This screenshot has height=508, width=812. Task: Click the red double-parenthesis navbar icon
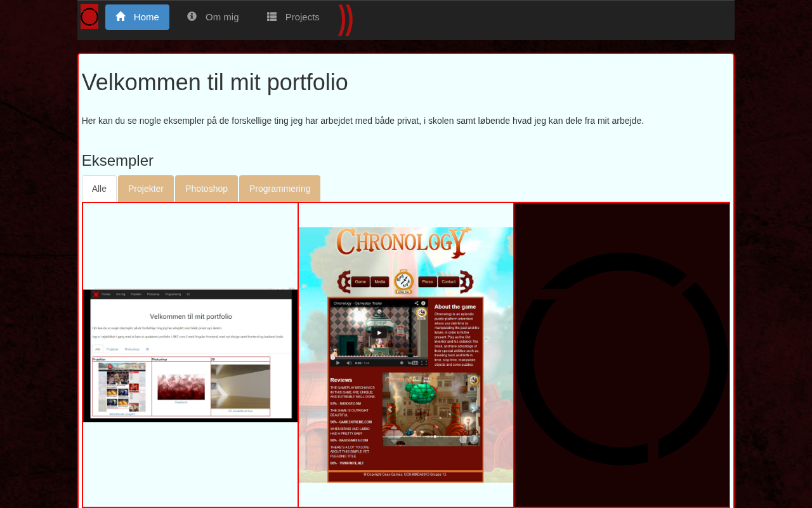coord(345,20)
